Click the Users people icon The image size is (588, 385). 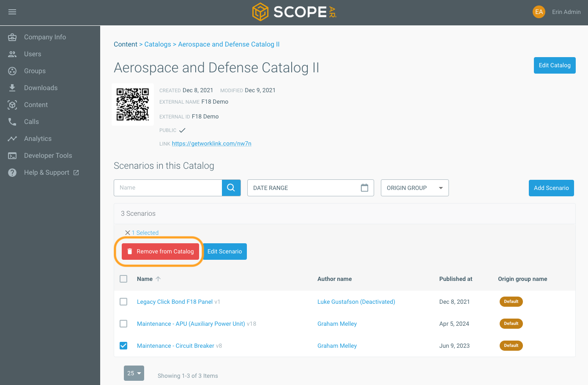[x=12, y=54]
